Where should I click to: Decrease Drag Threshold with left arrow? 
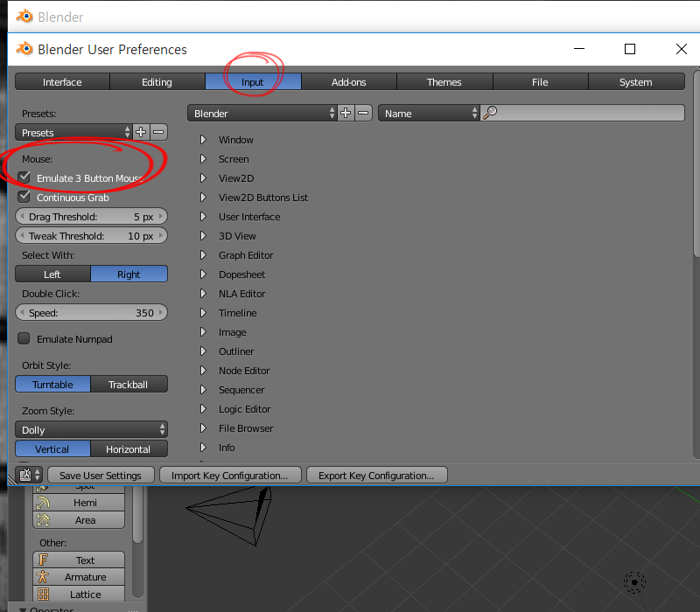(22, 216)
